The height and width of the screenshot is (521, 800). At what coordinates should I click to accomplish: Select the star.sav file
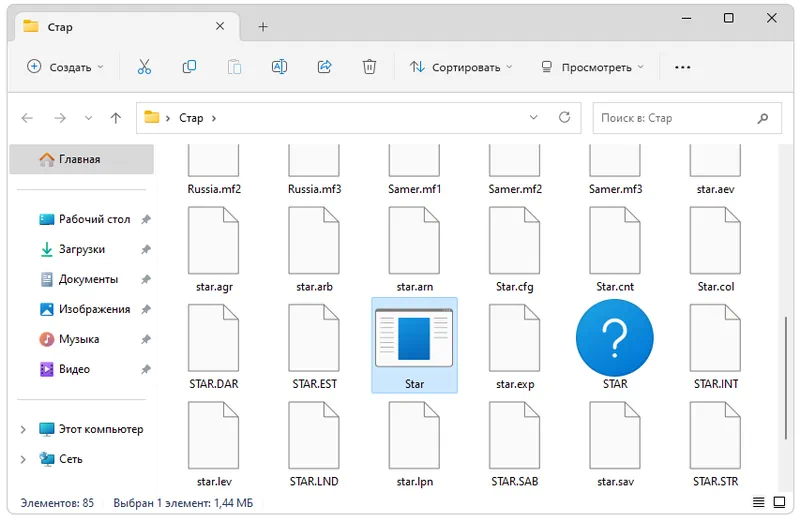point(615,444)
